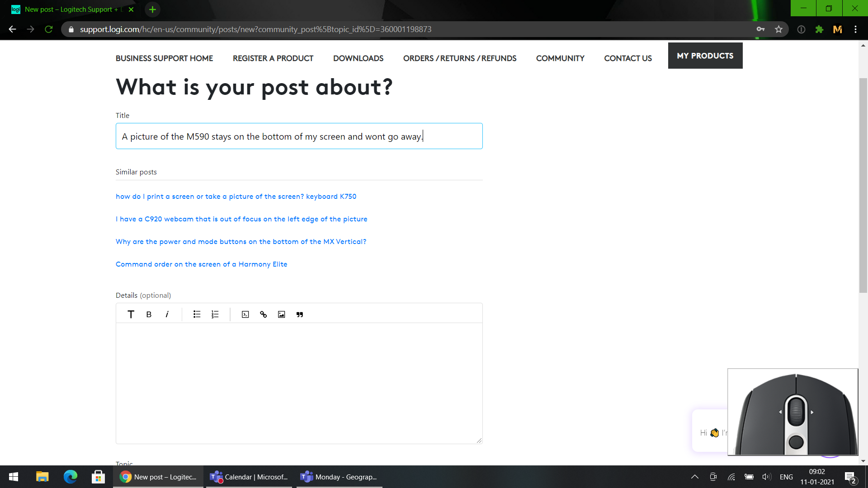
Task: Open the Chrome three-dot menu
Action: [855, 29]
